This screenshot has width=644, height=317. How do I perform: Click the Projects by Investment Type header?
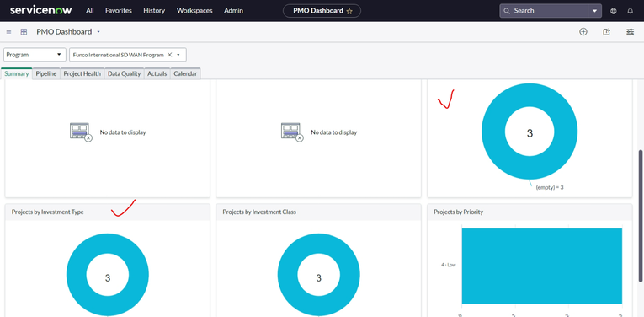pyautogui.click(x=48, y=212)
